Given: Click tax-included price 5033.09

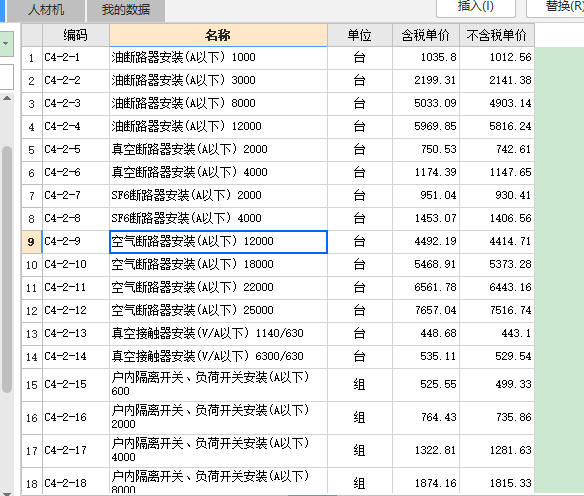Looking at the screenshot, I should point(426,104).
